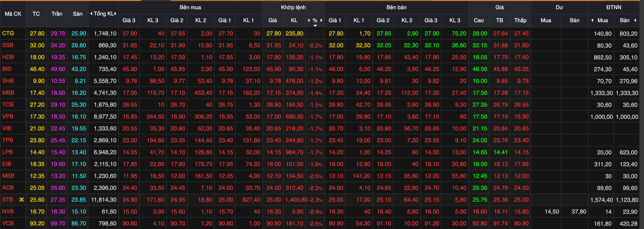Viewport: 644px width, 229px height.
Task: Click the TCB ticker symbol
Action: (8, 104)
